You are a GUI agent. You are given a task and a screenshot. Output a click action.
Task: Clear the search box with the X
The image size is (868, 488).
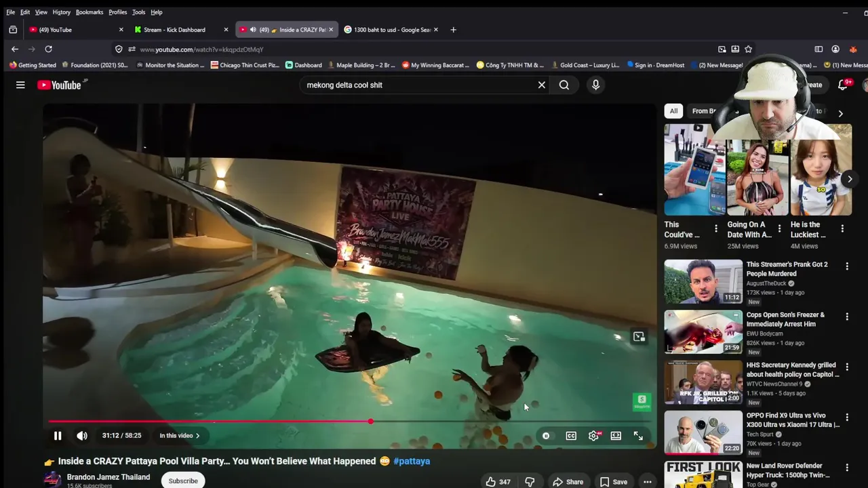[542, 85]
